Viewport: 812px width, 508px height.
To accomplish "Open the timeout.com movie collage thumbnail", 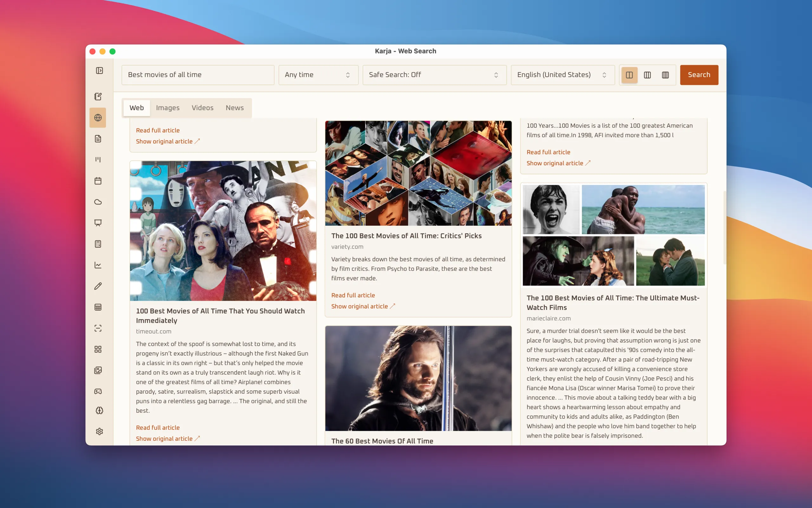I will tap(223, 231).
